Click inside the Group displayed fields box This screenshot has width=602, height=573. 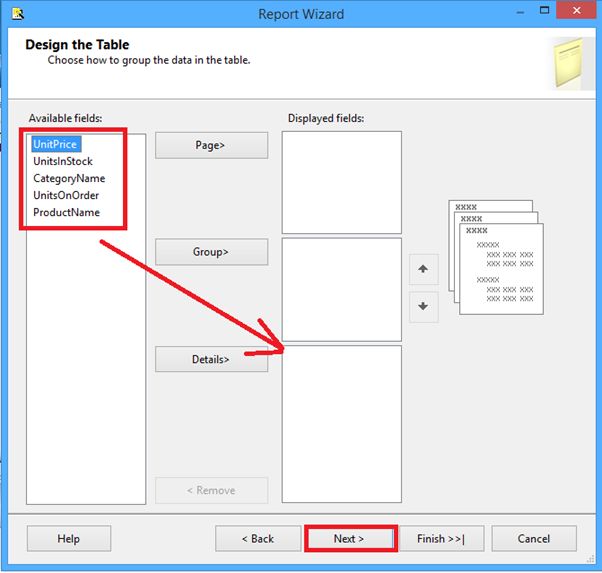(x=342, y=290)
